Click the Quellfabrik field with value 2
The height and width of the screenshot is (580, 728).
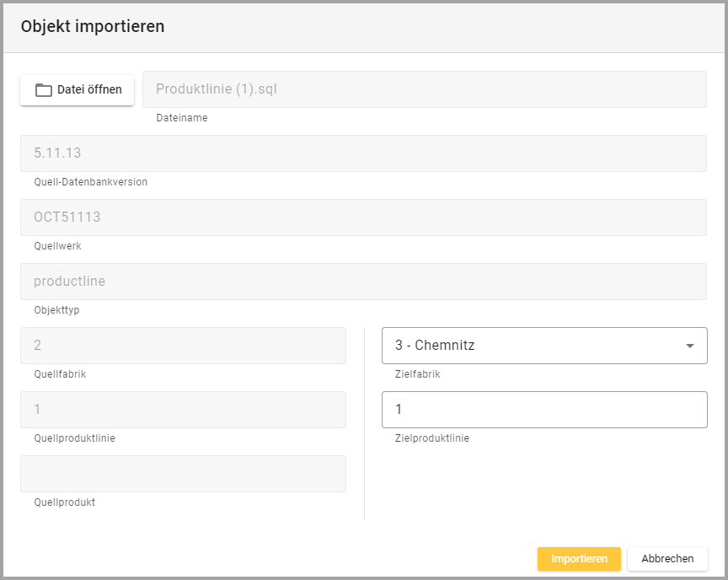(x=183, y=346)
